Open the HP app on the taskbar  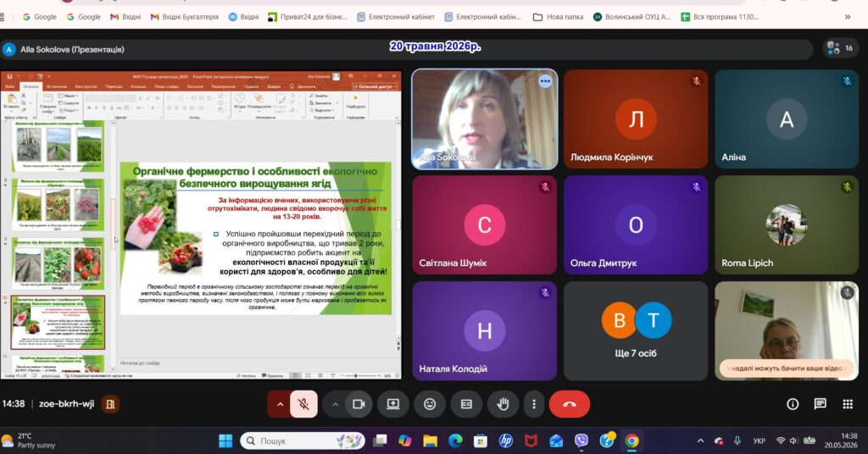tap(505, 440)
